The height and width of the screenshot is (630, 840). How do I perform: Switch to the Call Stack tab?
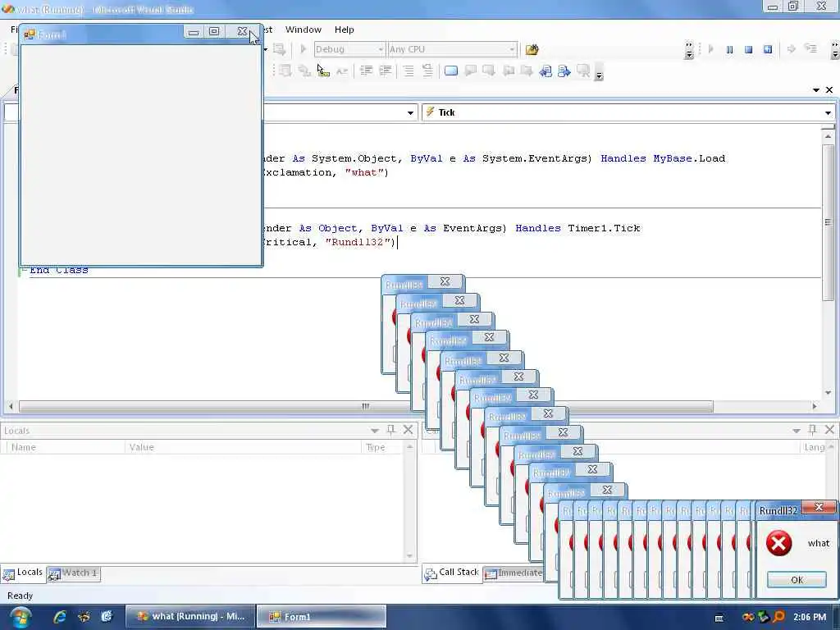coord(452,573)
